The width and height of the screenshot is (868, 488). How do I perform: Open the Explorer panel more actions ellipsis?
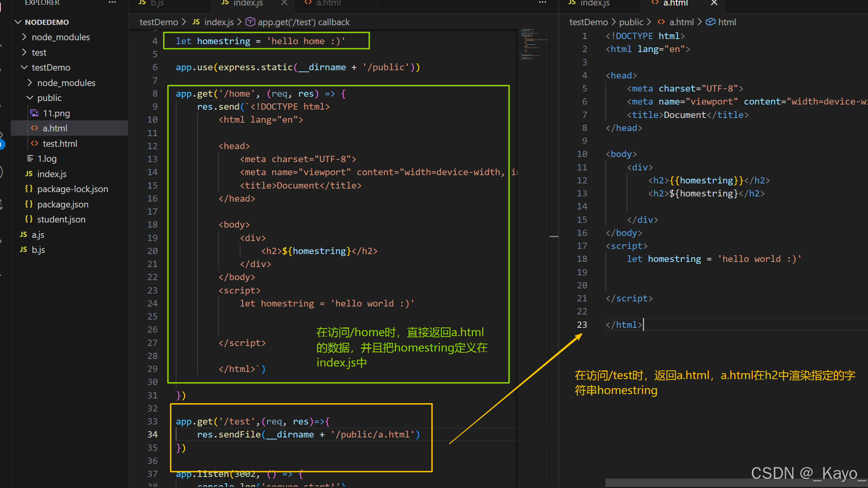tap(112, 2)
